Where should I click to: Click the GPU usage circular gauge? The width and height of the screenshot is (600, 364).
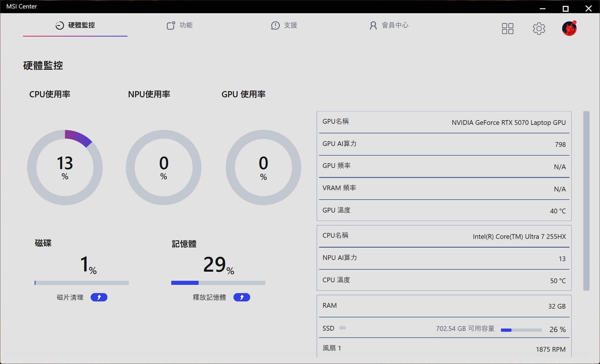(x=263, y=168)
